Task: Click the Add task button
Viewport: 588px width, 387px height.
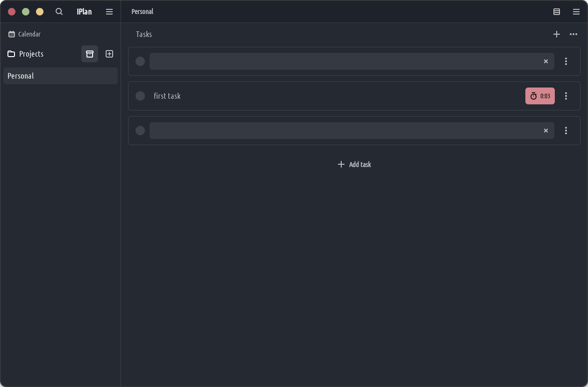Action: 354,164
